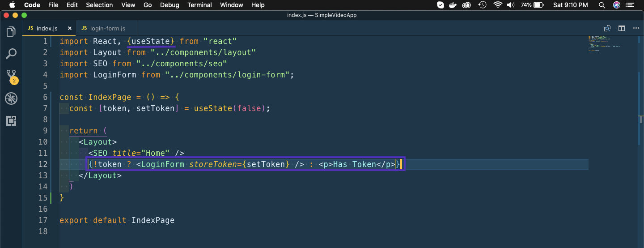Click SEO in the line 3 import

(x=100, y=64)
